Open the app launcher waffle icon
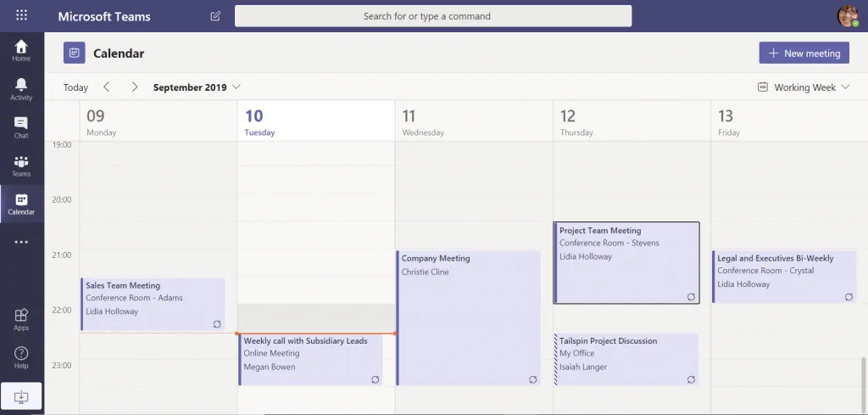The width and height of the screenshot is (868, 415). click(21, 15)
